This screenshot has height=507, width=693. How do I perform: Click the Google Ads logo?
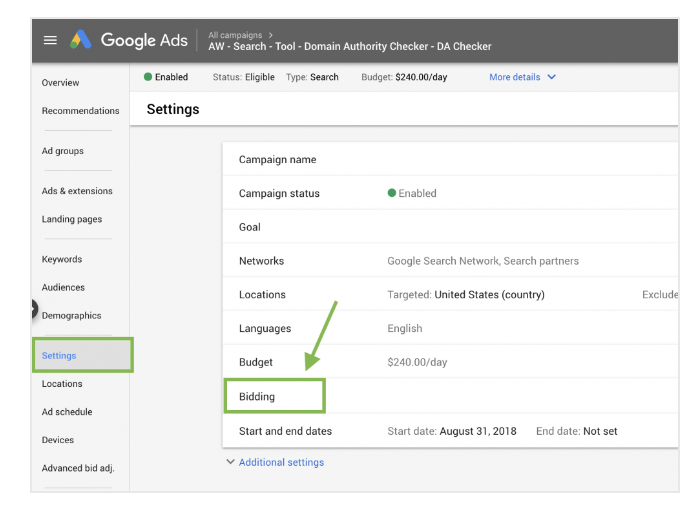tap(129, 40)
